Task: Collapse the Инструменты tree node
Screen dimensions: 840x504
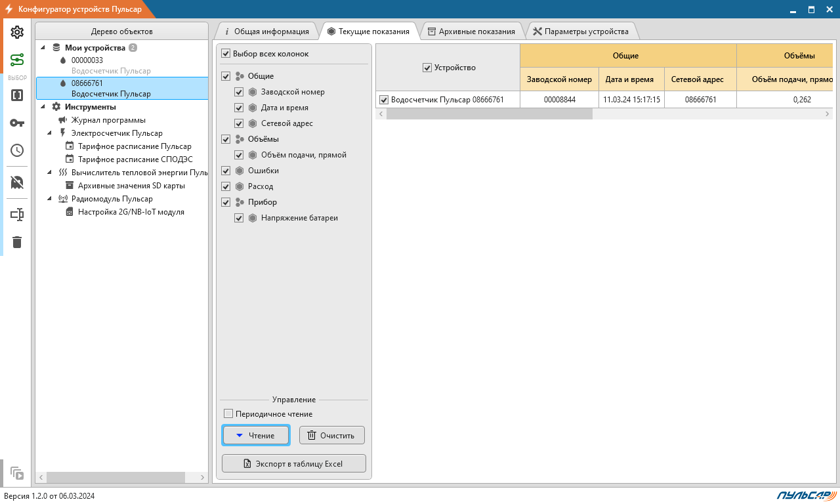Action: 43,106
